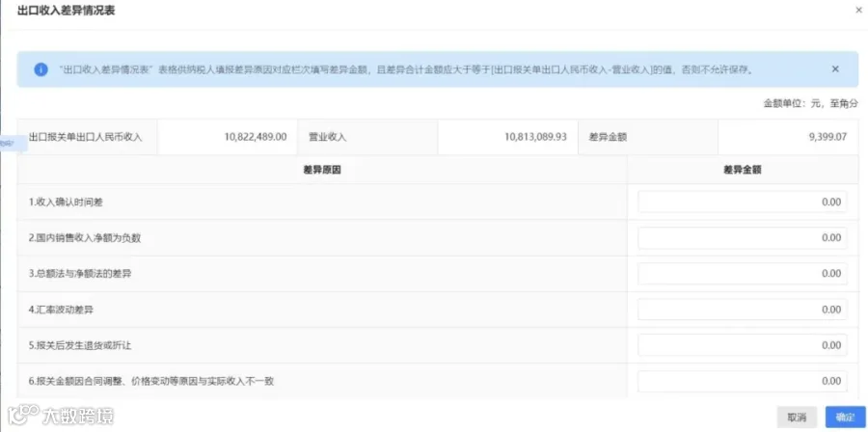
Task: Click the 确定 button
Action: click(845, 418)
